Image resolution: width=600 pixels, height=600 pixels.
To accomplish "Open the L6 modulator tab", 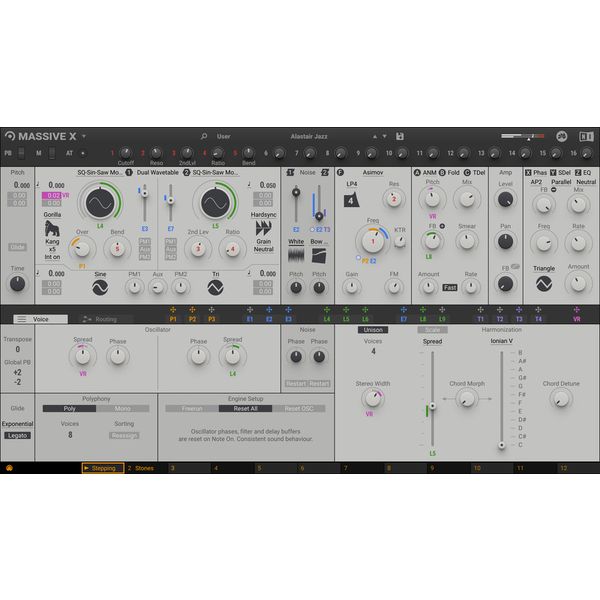I will (365, 319).
